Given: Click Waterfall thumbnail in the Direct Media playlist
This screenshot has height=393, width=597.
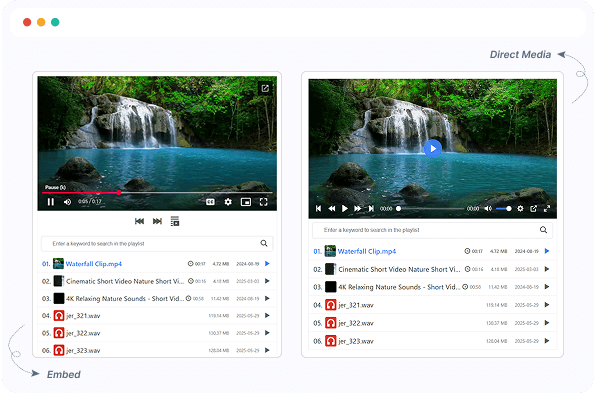Looking at the screenshot, I should tap(330, 251).
